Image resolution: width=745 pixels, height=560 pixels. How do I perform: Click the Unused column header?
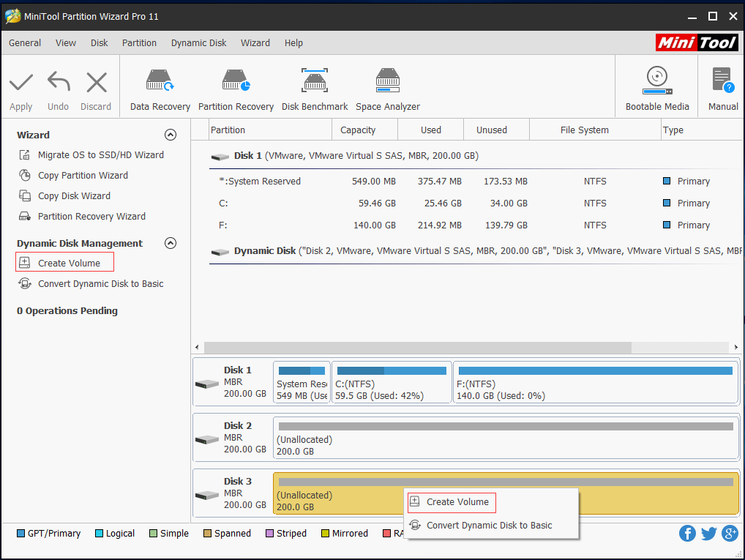(496, 130)
